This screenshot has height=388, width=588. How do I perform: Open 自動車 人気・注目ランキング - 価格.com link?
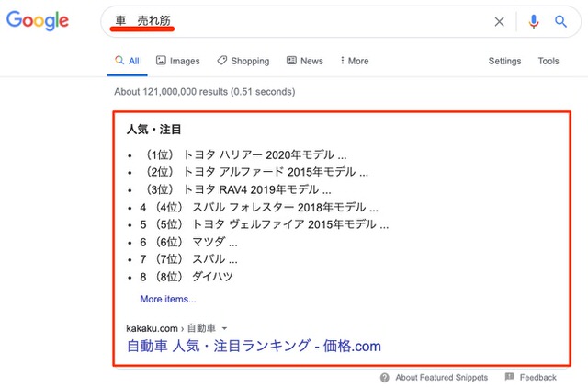(x=254, y=346)
